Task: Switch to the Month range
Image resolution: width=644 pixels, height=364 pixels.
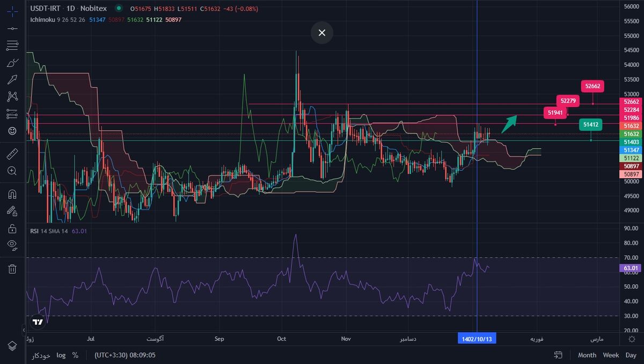Action: tap(587, 355)
